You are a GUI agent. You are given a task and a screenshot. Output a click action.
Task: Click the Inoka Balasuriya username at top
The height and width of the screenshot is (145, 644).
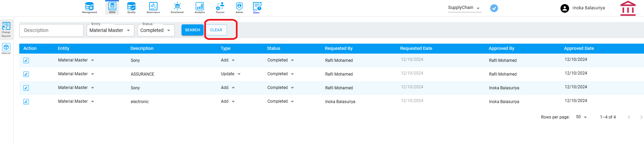589,8
